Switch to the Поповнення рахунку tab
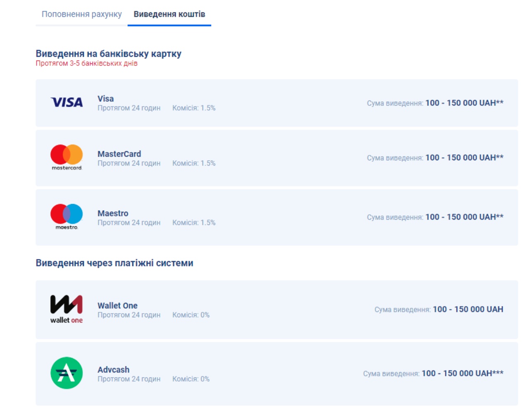The width and height of the screenshot is (532, 417). [82, 14]
